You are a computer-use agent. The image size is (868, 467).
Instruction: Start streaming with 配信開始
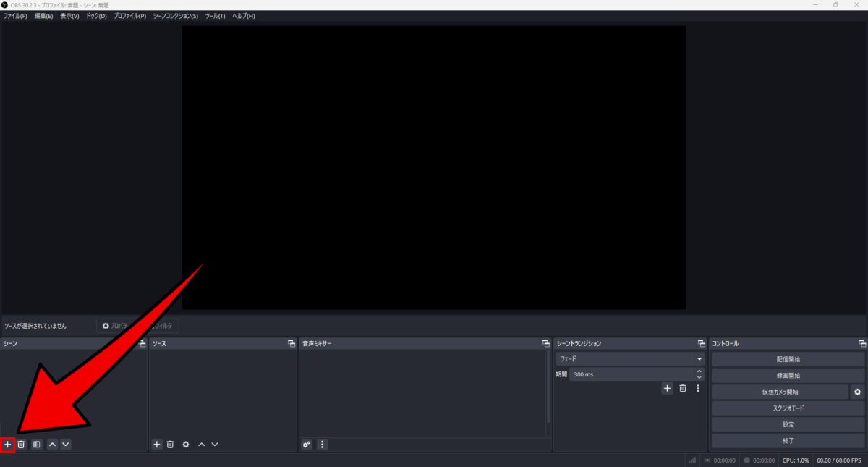coord(787,358)
